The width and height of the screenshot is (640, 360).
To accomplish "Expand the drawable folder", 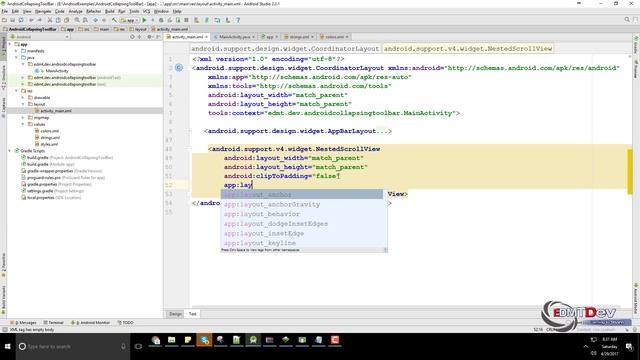I will coord(23,98).
